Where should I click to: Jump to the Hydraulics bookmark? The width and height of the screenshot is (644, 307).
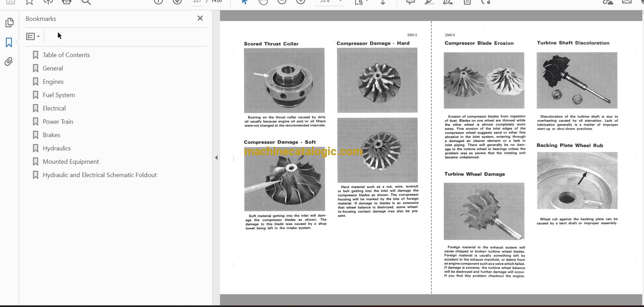56,148
